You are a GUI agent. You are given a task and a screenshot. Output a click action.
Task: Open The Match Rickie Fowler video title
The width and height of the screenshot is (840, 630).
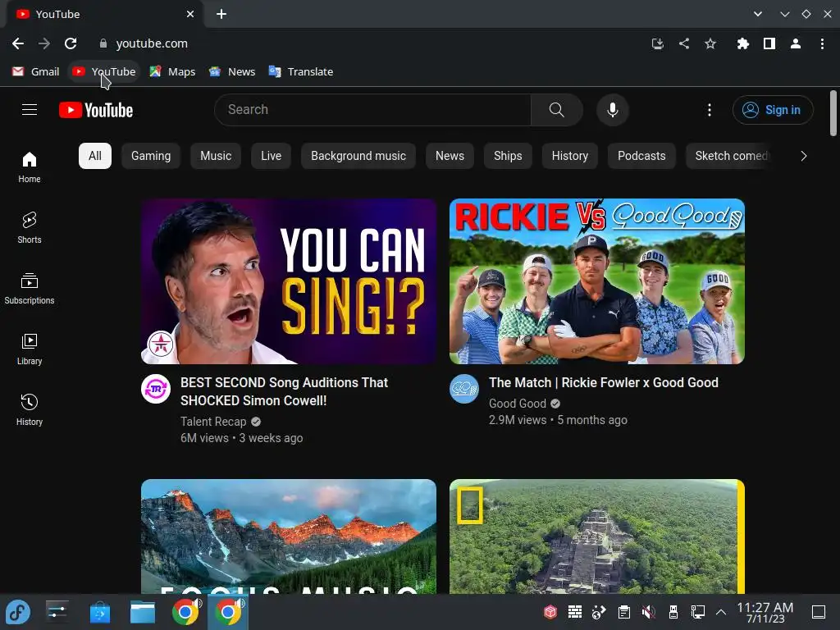pyautogui.click(x=603, y=382)
